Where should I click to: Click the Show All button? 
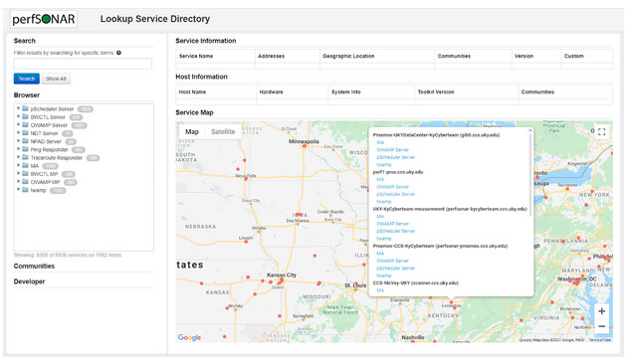pos(56,79)
